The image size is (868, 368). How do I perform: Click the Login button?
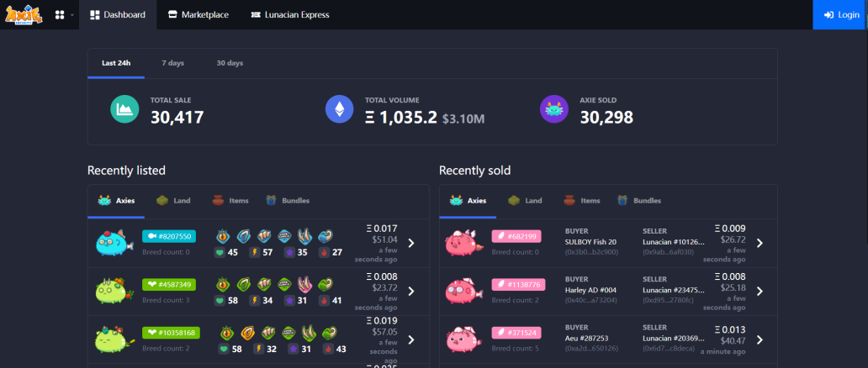[840, 15]
